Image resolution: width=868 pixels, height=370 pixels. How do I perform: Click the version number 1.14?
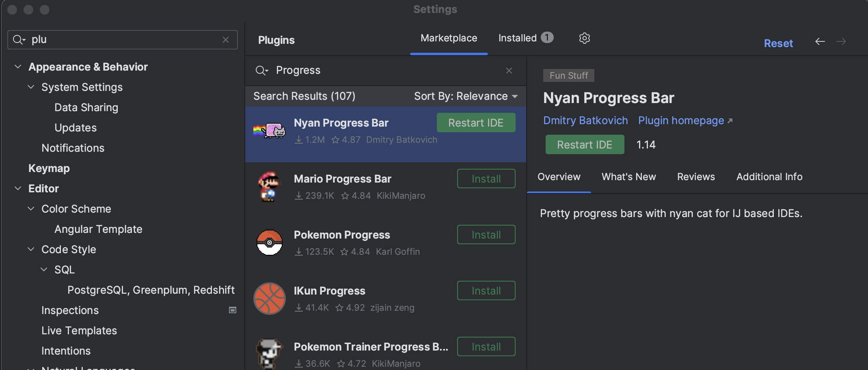646,145
